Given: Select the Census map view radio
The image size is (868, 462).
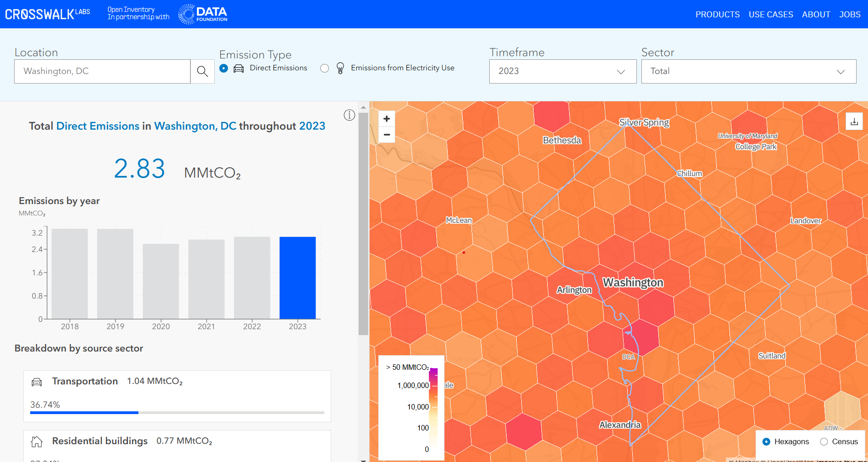Looking at the screenshot, I should 824,441.
